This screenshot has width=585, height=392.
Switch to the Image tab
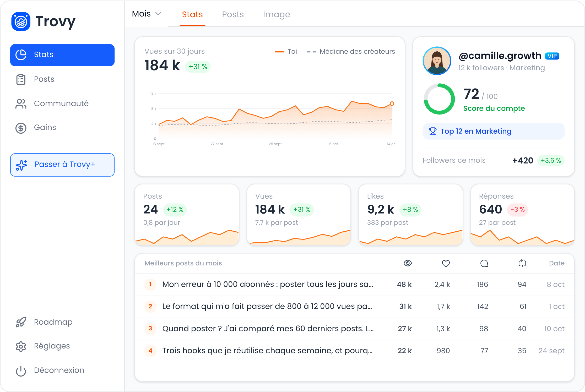point(277,14)
